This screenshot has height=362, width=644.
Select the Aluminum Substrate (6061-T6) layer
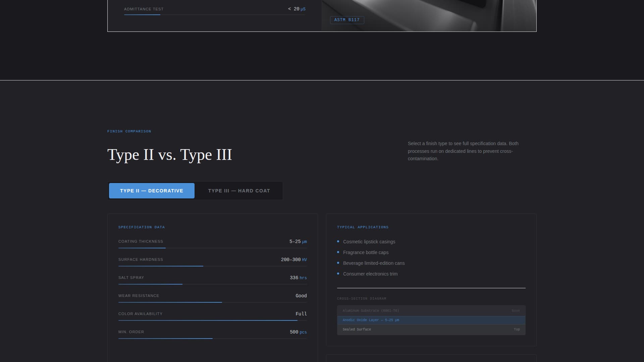coord(431,311)
